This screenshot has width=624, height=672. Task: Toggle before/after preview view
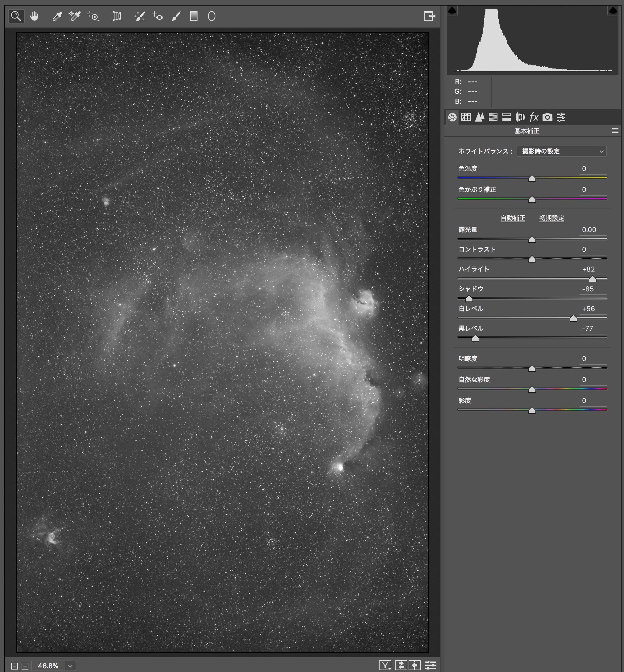[385, 665]
